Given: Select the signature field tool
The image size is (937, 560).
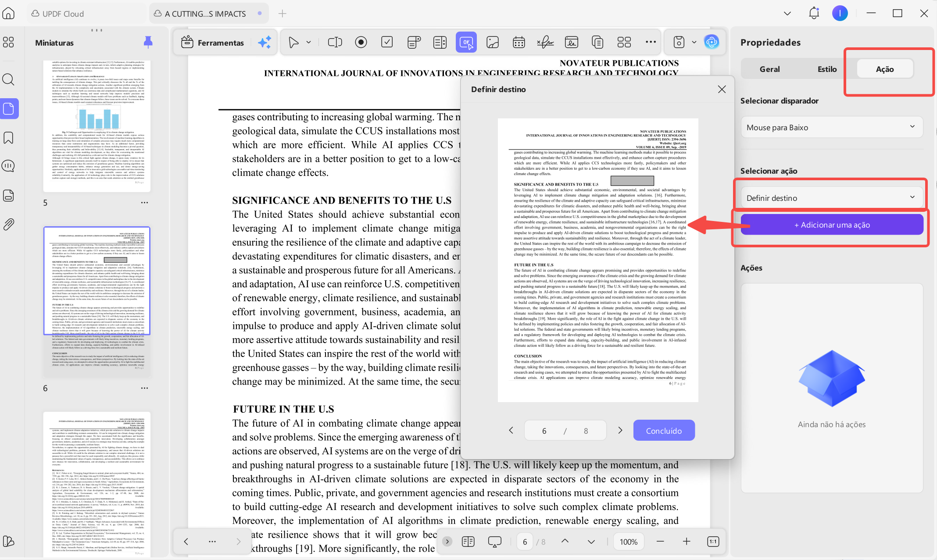Looking at the screenshot, I should (545, 42).
